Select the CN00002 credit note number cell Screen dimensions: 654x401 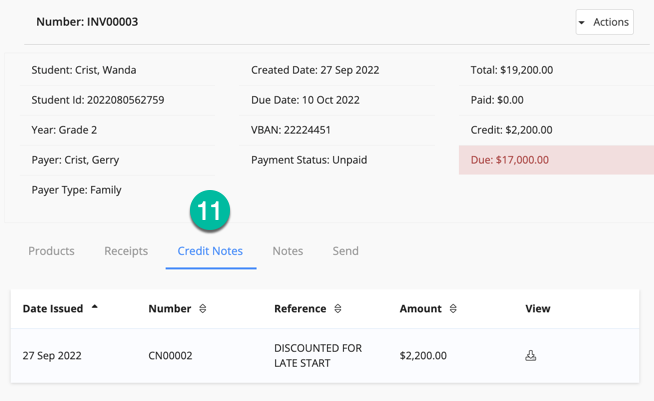[170, 356]
